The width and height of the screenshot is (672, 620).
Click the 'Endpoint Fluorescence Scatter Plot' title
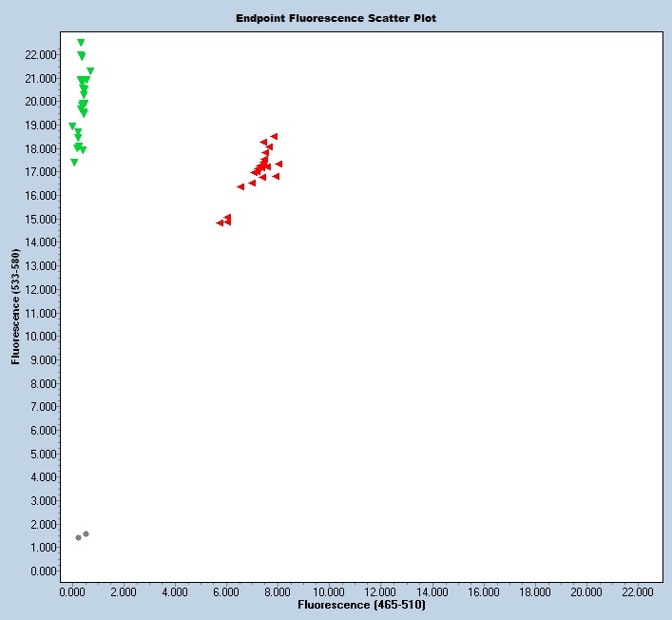(336, 18)
